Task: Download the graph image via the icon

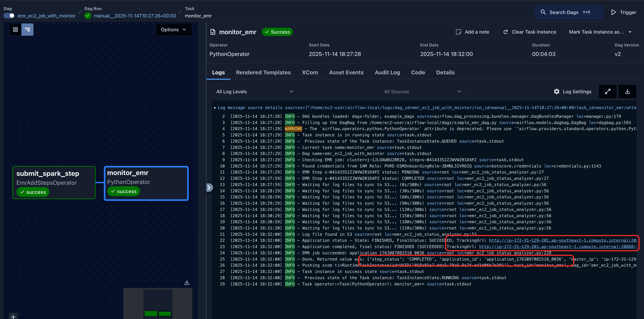Action: click(187, 283)
